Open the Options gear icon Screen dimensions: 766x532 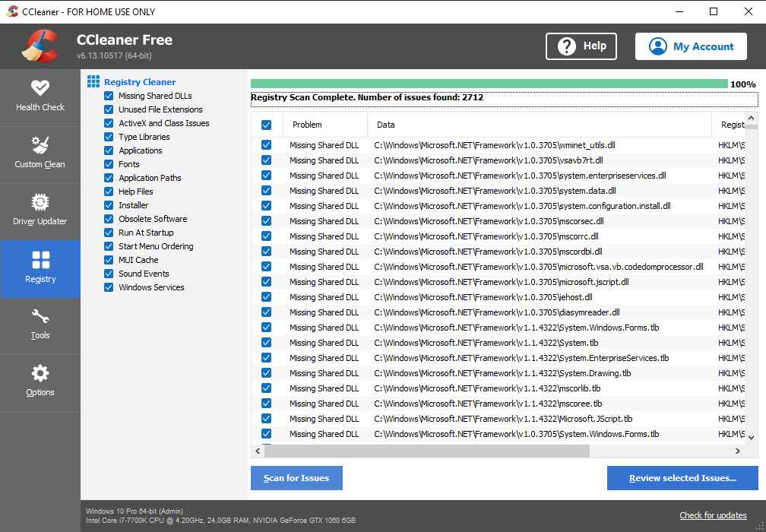(40, 374)
